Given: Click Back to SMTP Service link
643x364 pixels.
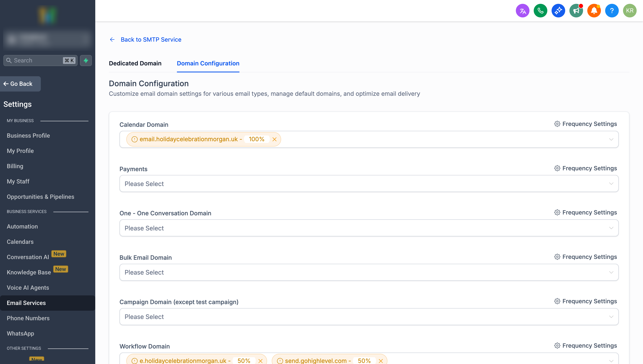Looking at the screenshot, I should (x=151, y=39).
